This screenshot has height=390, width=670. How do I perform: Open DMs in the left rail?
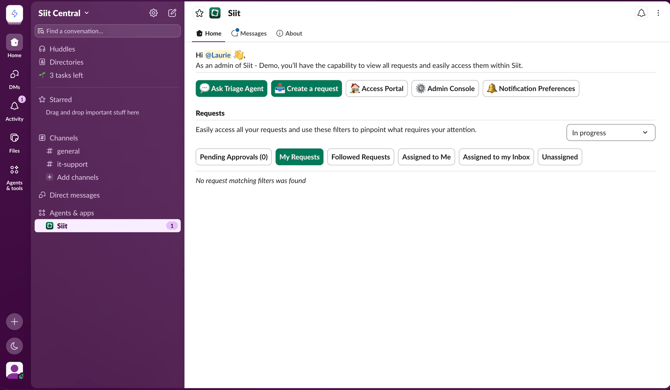14,79
